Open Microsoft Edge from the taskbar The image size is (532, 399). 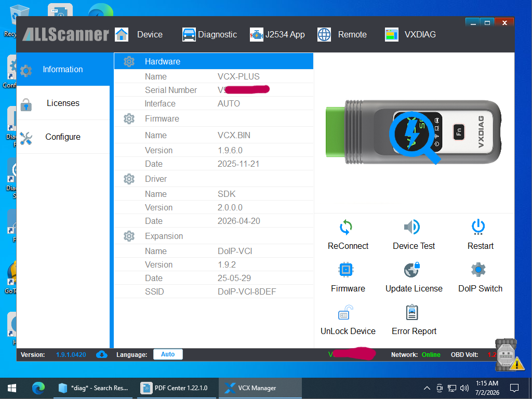point(38,388)
